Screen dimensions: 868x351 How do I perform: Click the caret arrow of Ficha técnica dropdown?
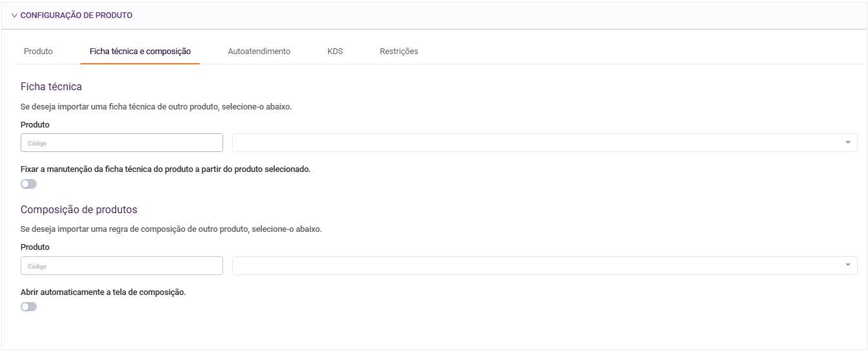tap(848, 143)
